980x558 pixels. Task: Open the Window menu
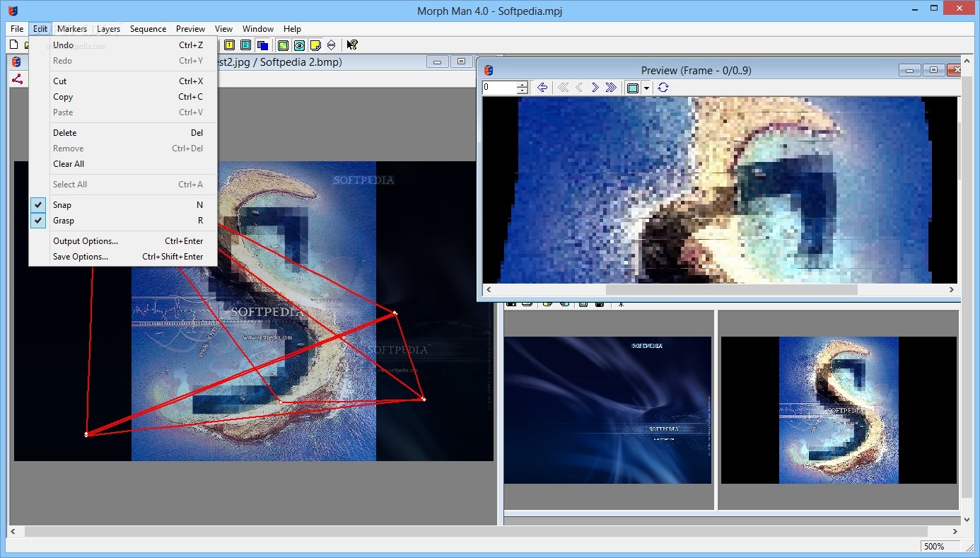258,29
